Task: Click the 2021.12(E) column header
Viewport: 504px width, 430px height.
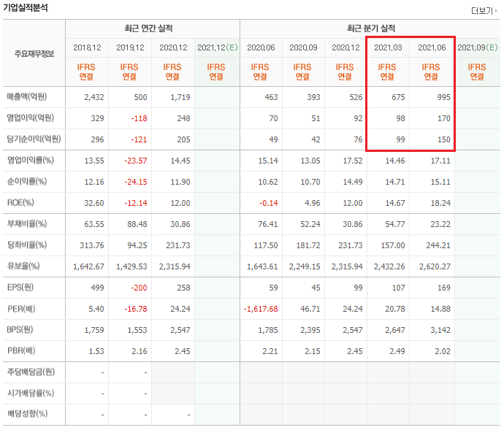Action: click(217, 47)
